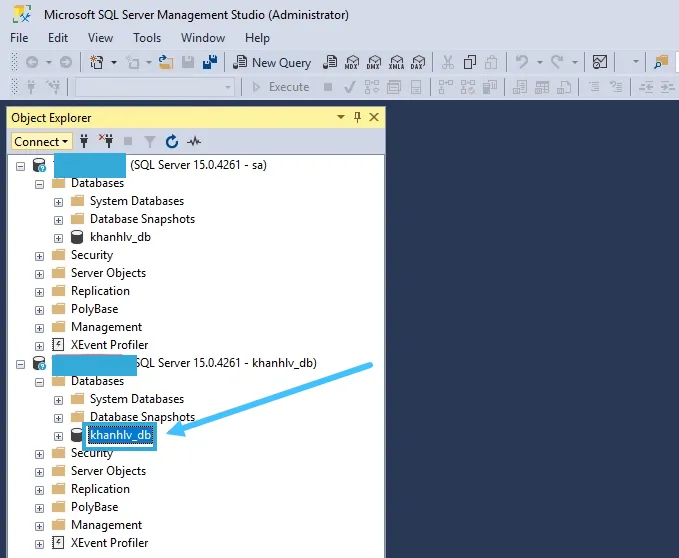The image size is (679, 558).
Task: Expand khanhlv_db under the sa server
Action: [58, 238]
